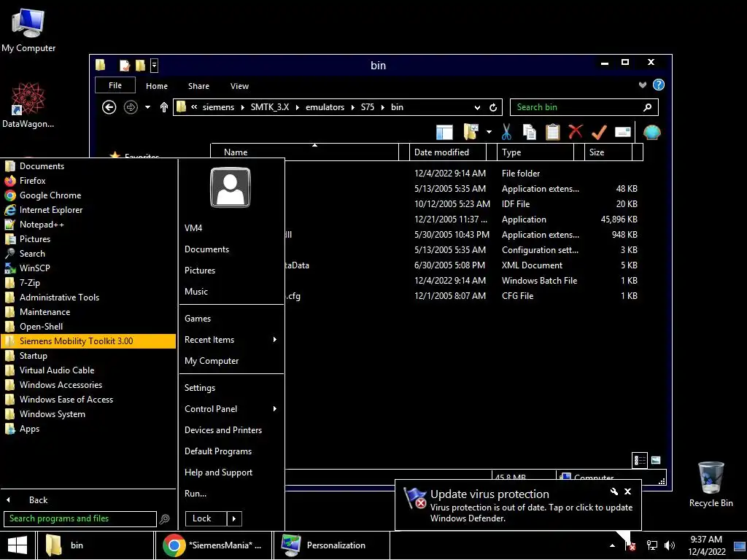This screenshot has width=747, height=560.
Task: Sort files by Name column header
Action: pyautogui.click(x=305, y=152)
